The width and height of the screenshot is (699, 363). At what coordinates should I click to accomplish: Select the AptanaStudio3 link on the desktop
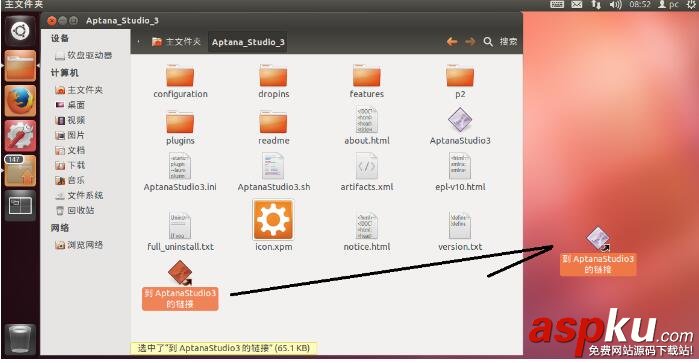[598, 251]
